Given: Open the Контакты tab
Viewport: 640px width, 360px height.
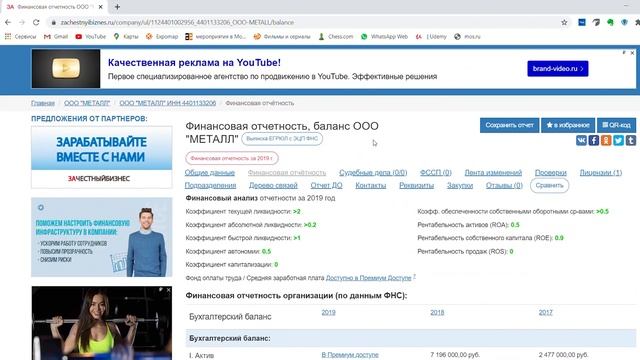Looking at the screenshot, I should 371,185.
